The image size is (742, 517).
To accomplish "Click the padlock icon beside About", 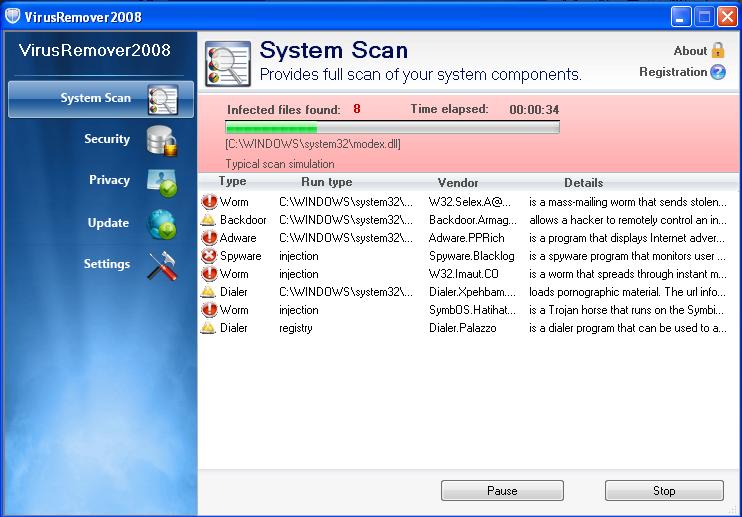I will click(x=718, y=51).
